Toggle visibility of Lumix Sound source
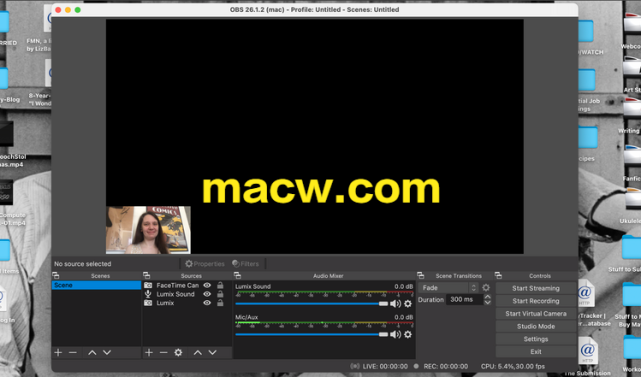 click(x=207, y=294)
